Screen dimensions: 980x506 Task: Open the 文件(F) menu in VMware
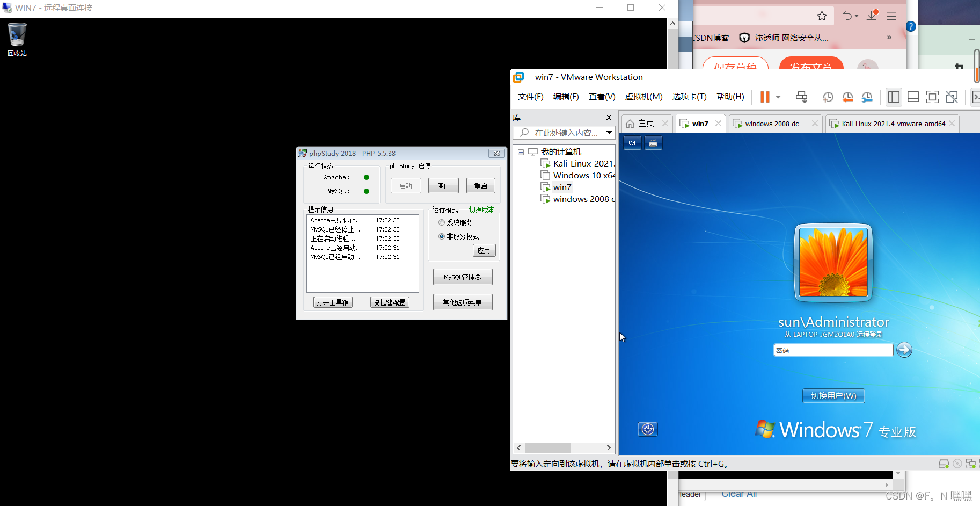pyautogui.click(x=530, y=97)
